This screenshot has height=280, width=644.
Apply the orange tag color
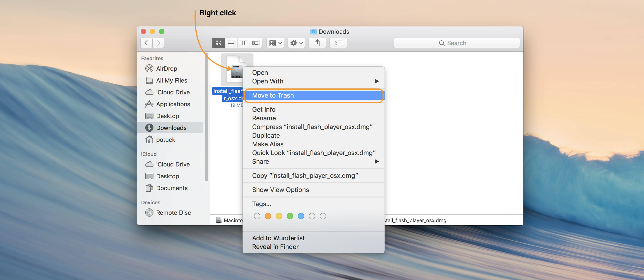point(268,216)
